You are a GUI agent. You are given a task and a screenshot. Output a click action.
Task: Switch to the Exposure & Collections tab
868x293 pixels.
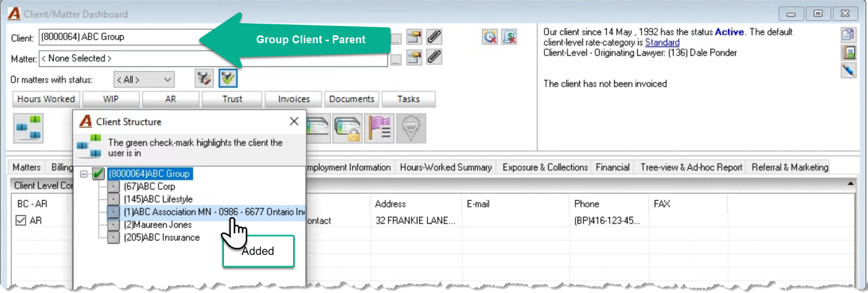coord(545,167)
